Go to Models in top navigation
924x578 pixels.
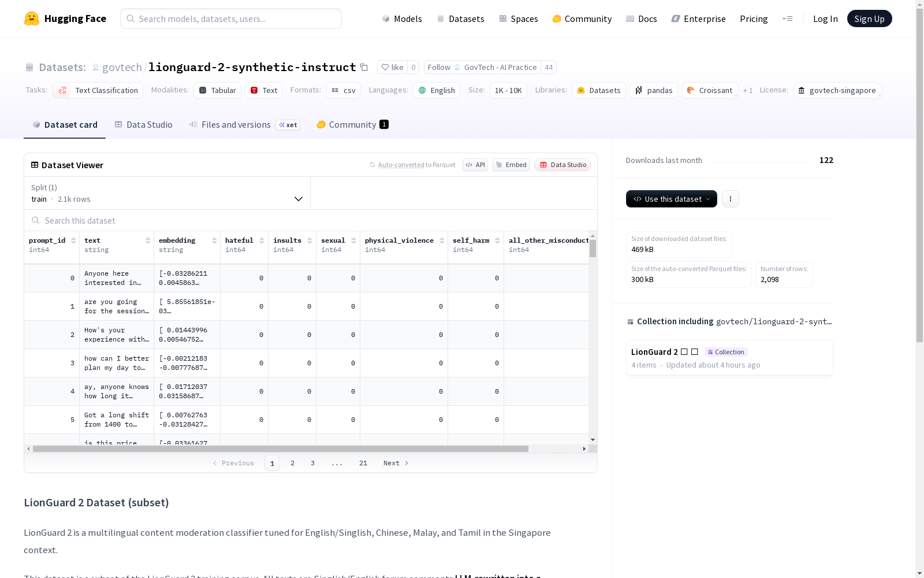point(402,18)
